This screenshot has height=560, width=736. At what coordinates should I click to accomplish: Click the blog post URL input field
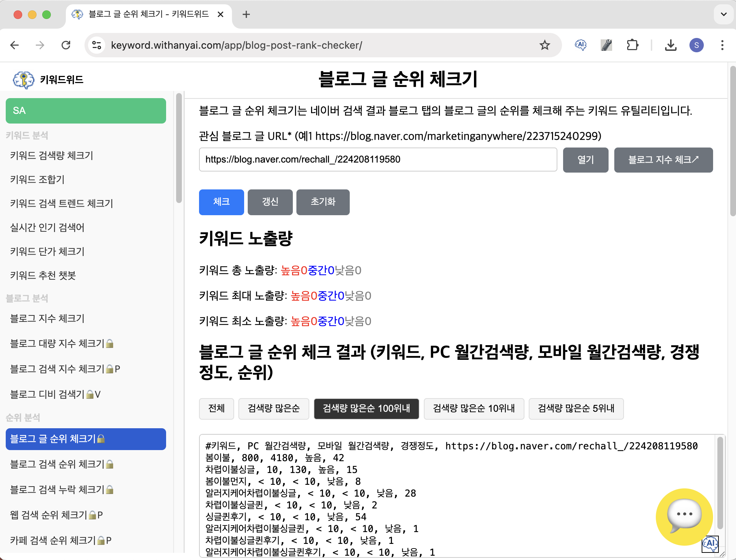pyautogui.click(x=378, y=160)
